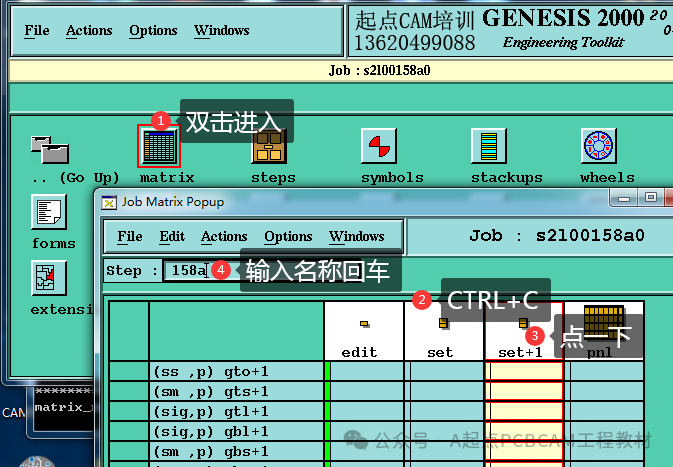Click the Go Up folder icon
673x467 pixels.
pyautogui.click(x=49, y=149)
